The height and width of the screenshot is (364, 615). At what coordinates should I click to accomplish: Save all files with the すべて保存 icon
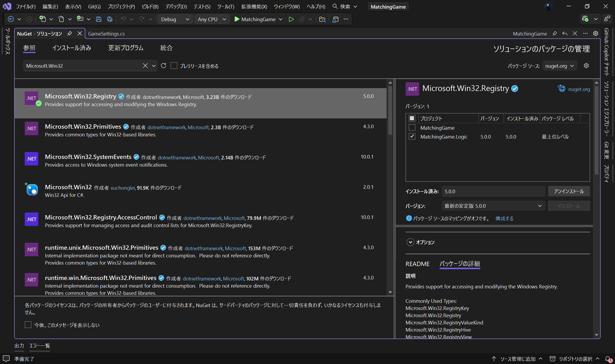point(109,19)
